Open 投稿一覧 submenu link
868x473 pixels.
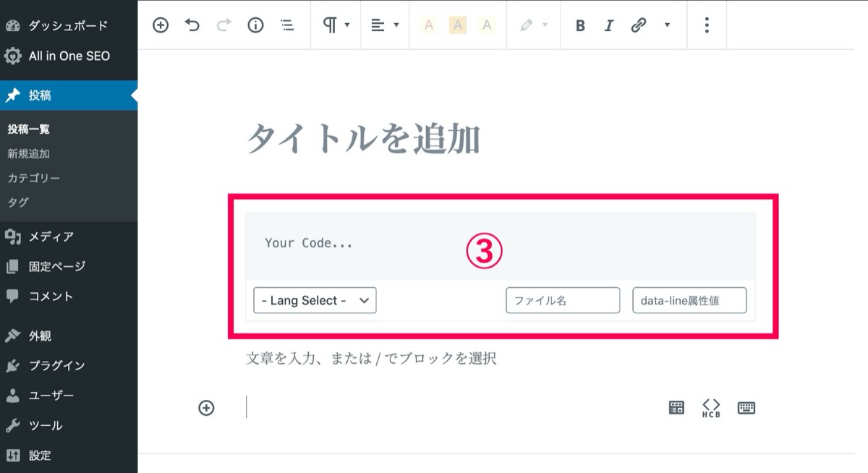[28, 129]
